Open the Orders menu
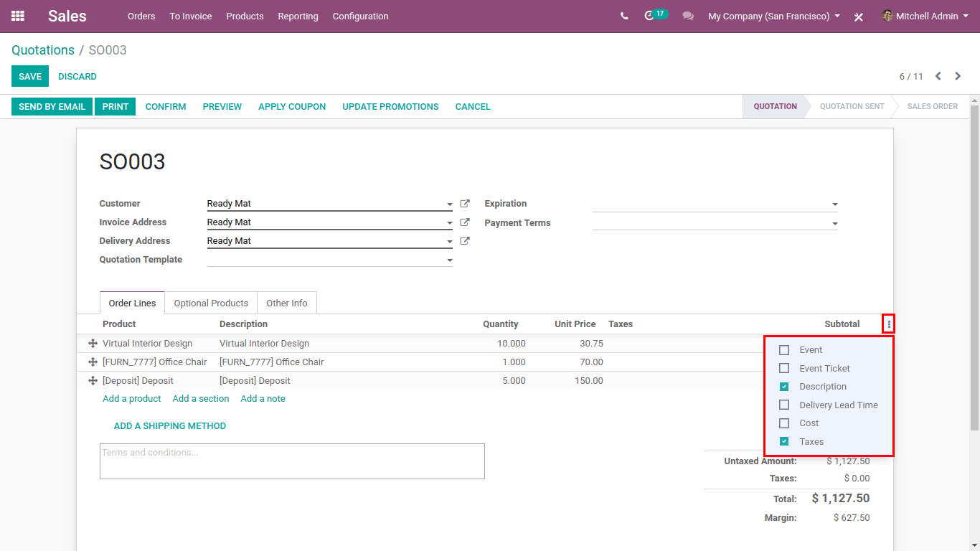The width and height of the screenshot is (980, 551). point(141,16)
